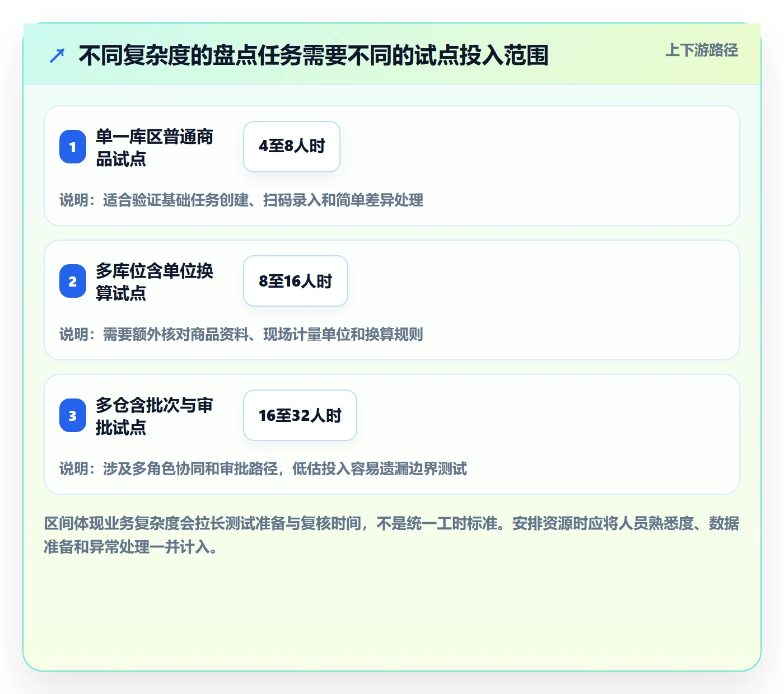Click the number 1 badge
The height and width of the screenshot is (694, 784).
click(73, 147)
